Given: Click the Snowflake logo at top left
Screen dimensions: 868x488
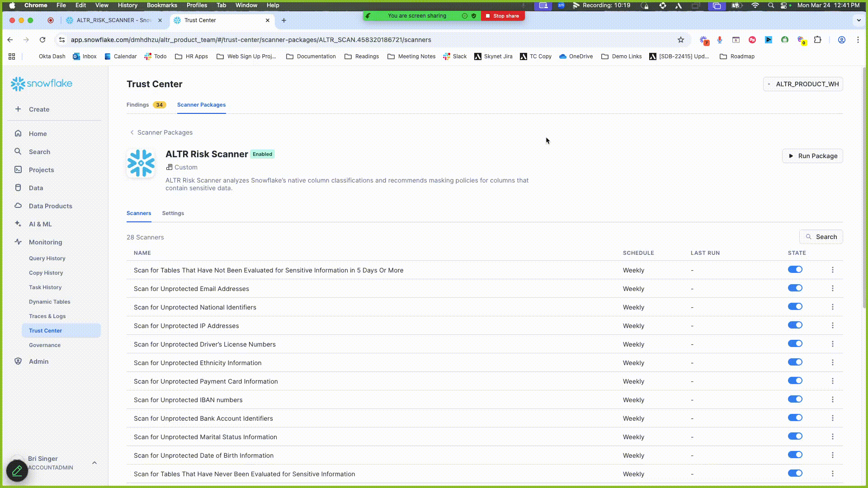Looking at the screenshot, I should click(x=41, y=84).
